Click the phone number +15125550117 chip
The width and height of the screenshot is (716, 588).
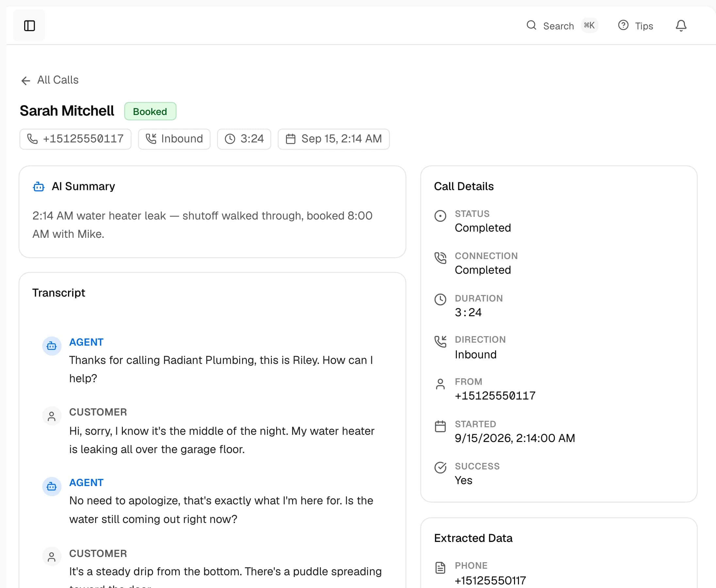coord(75,139)
